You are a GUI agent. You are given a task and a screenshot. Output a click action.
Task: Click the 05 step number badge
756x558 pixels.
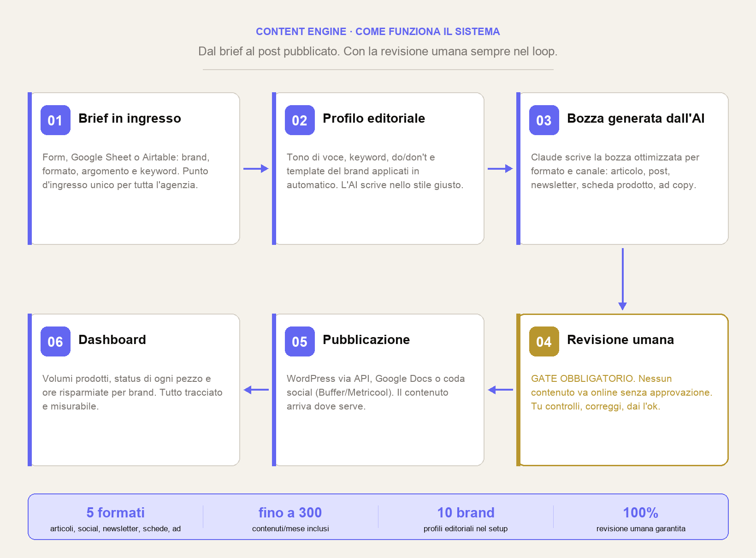300,342
